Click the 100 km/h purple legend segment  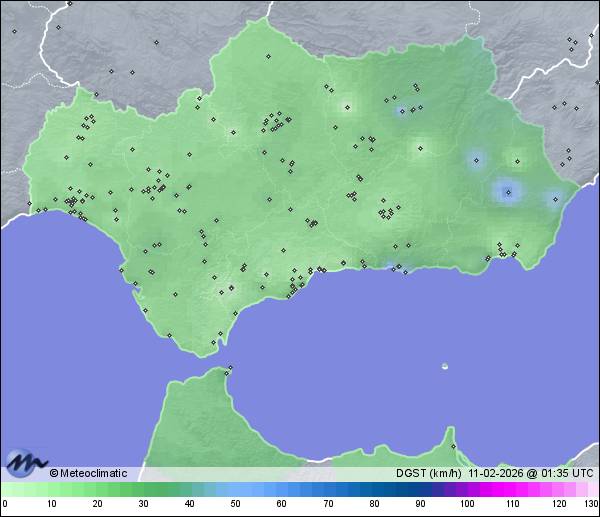point(466,489)
